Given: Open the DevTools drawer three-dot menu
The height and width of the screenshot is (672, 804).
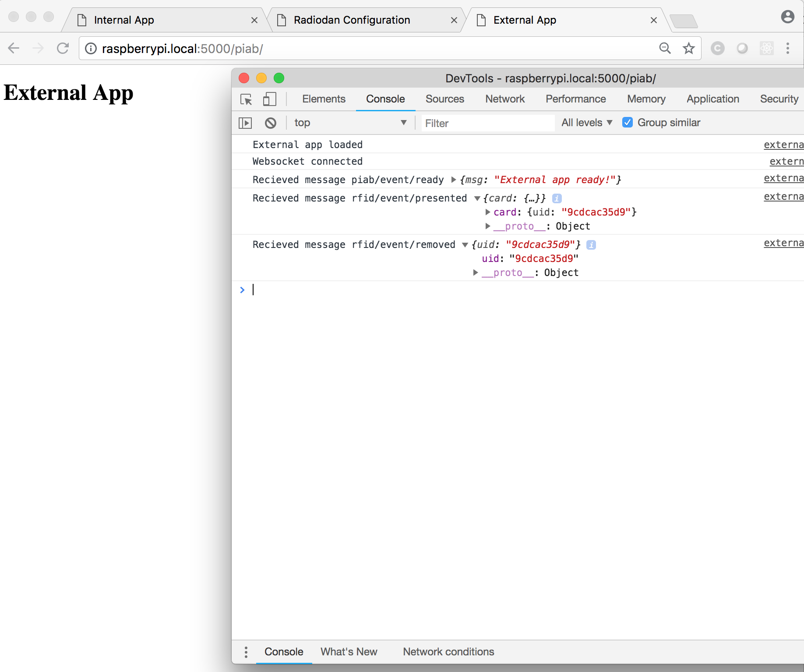Looking at the screenshot, I should point(246,652).
